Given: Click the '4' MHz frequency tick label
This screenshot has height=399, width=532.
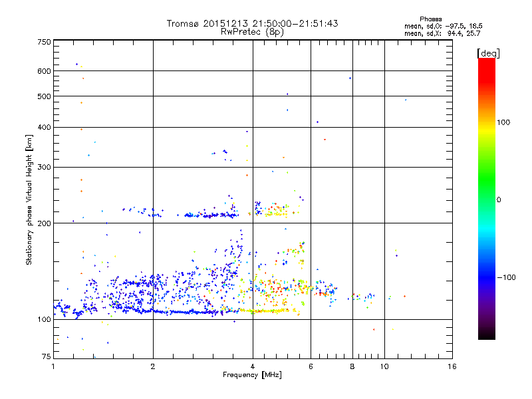Looking at the screenshot, I should click(x=253, y=366).
